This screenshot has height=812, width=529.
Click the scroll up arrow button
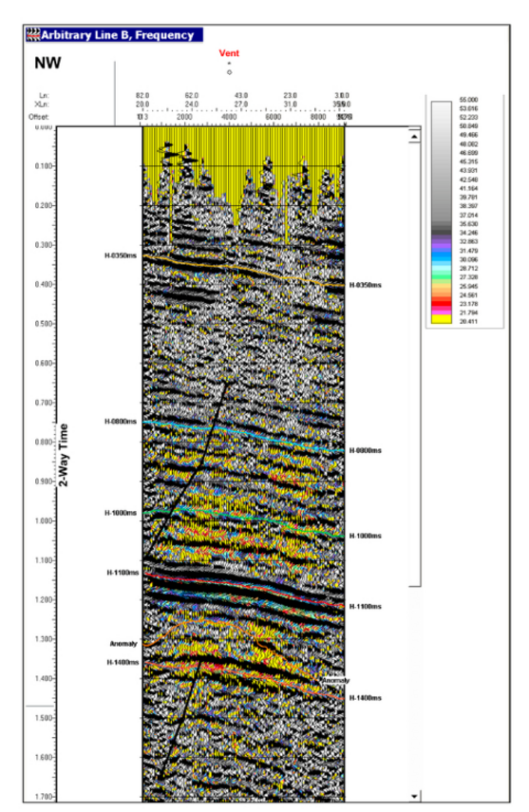pos(414,137)
